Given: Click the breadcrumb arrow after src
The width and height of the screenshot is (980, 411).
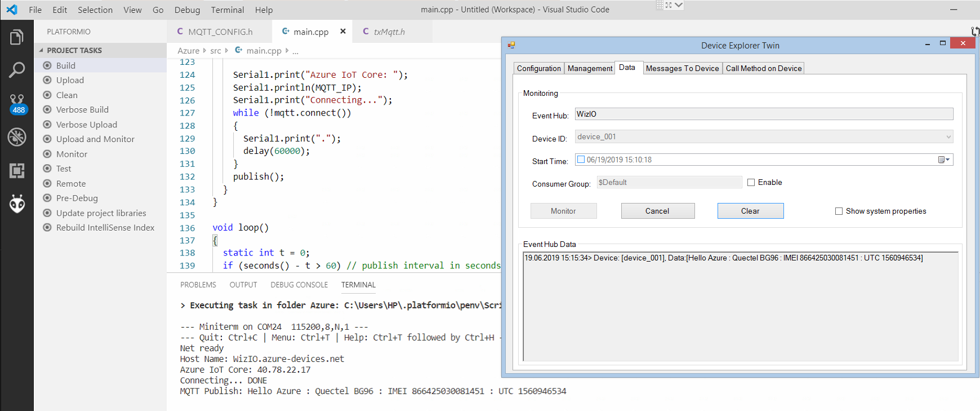Looking at the screenshot, I should pos(226,51).
